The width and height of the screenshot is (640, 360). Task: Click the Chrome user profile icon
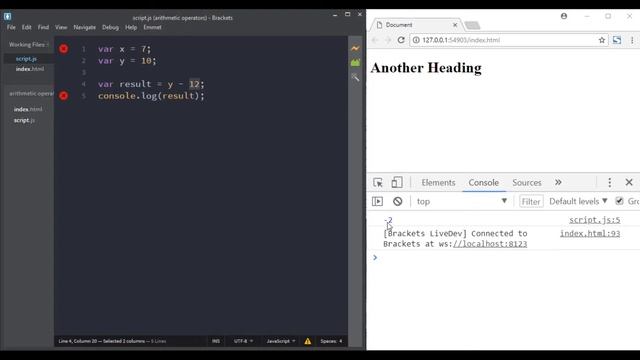click(x=564, y=16)
